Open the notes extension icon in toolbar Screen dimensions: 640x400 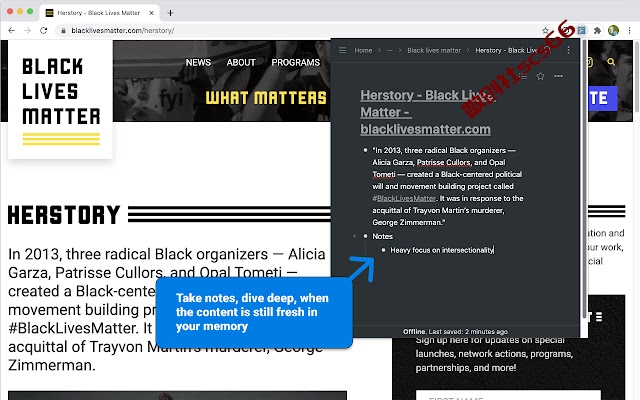click(582, 31)
